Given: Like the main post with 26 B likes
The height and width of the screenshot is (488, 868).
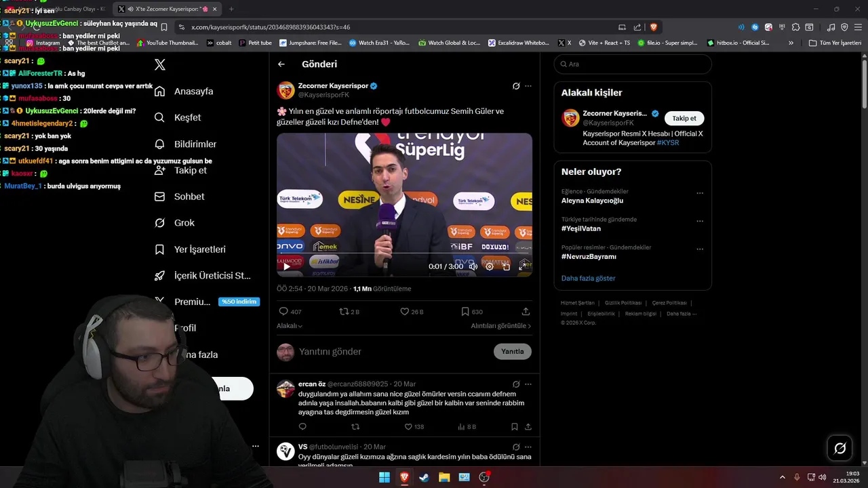Looking at the screenshot, I should click(x=412, y=312).
